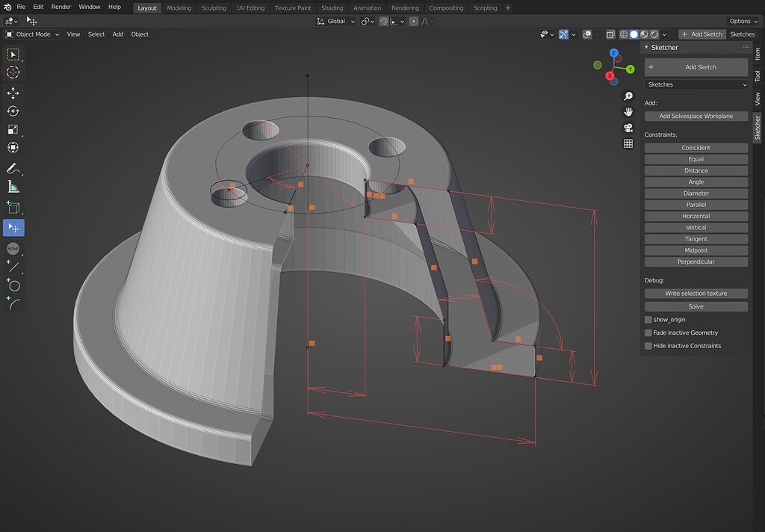Click the Add Sketch button

click(x=696, y=66)
